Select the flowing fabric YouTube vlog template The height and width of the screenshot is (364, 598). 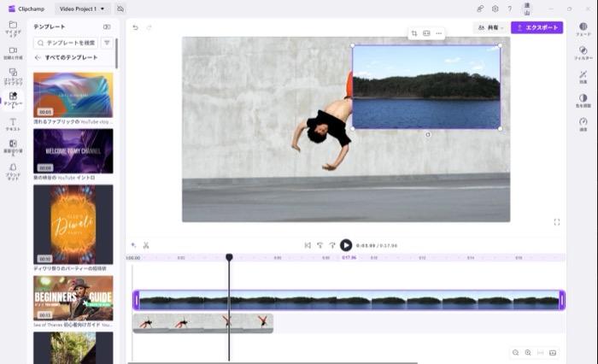[73, 95]
